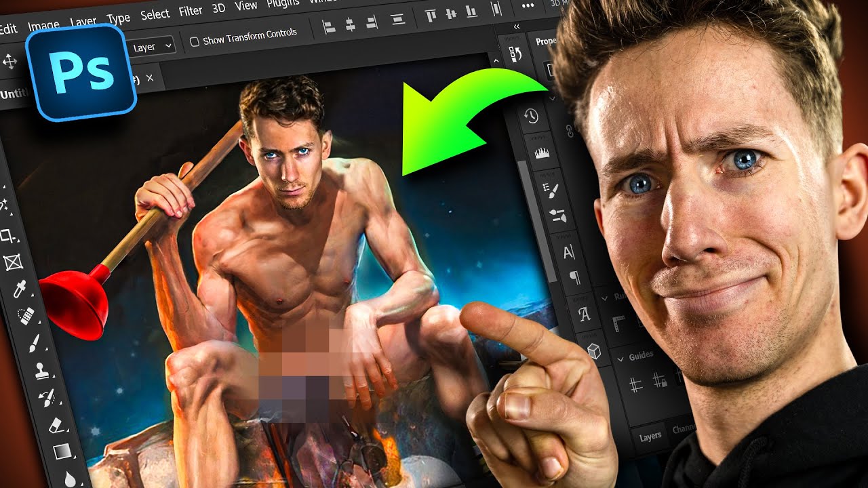
Task: Close the open document tab
Action: click(x=150, y=79)
